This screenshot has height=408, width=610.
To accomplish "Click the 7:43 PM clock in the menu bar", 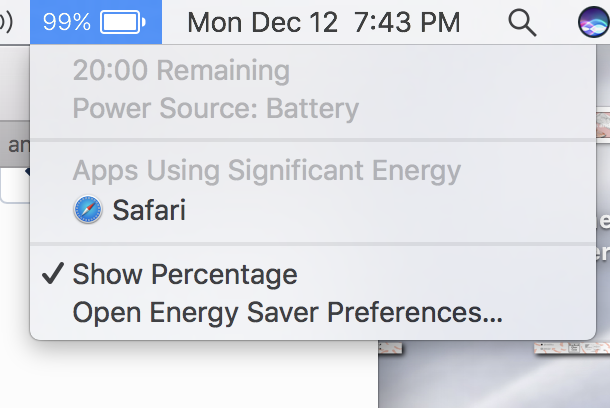I will coord(407,22).
